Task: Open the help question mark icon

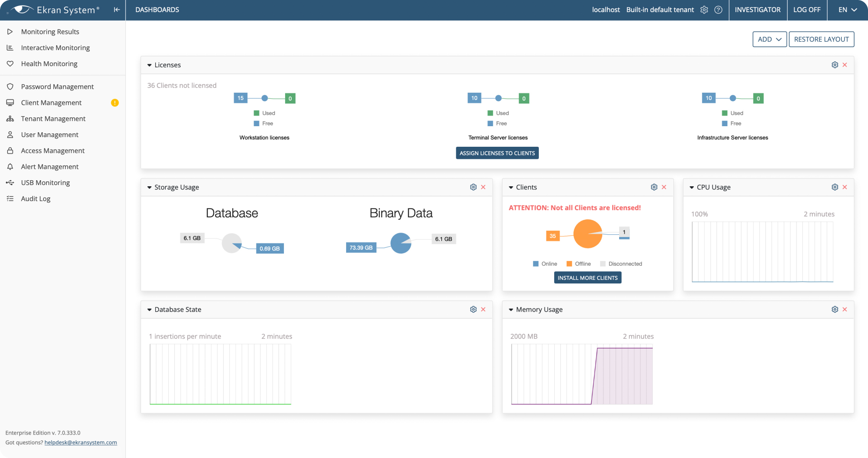Action: [718, 10]
